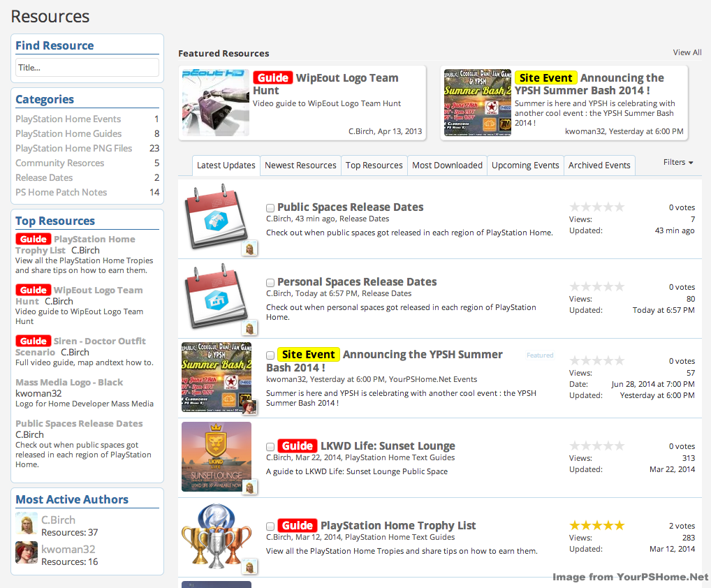711x588 pixels.
Task: Click author avatar badge on Trophy List icon
Action: tap(250, 566)
